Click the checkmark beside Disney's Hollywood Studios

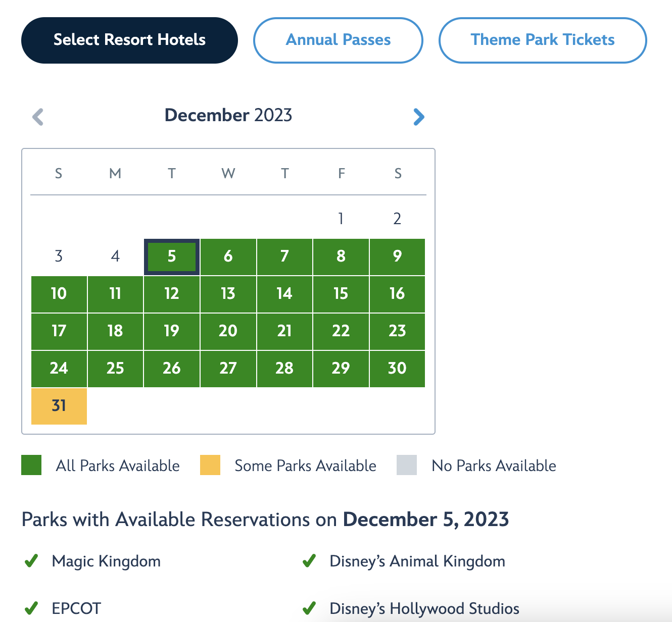click(x=309, y=608)
